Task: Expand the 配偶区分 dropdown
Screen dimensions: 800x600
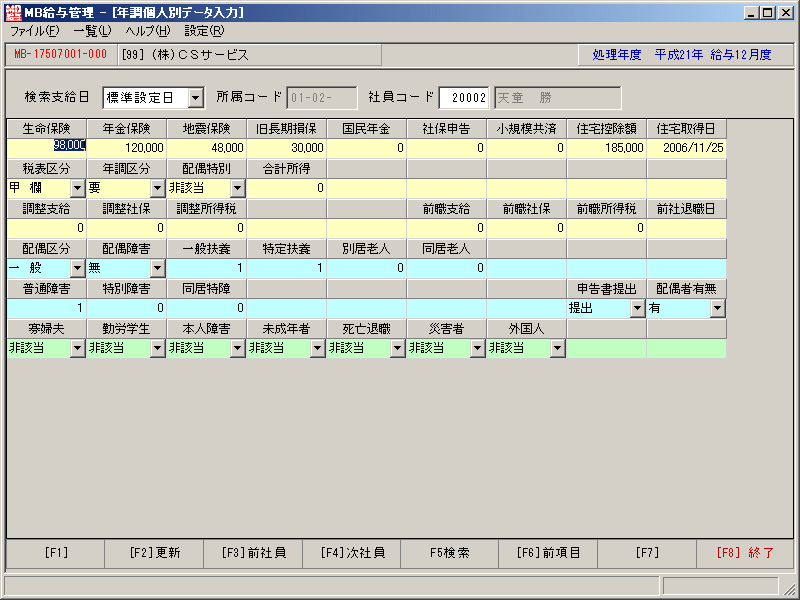Action: (x=78, y=268)
